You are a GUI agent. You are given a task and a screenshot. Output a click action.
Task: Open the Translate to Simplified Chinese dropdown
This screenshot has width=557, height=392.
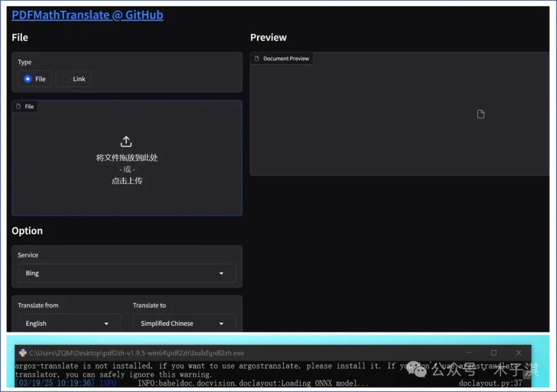(x=184, y=323)
